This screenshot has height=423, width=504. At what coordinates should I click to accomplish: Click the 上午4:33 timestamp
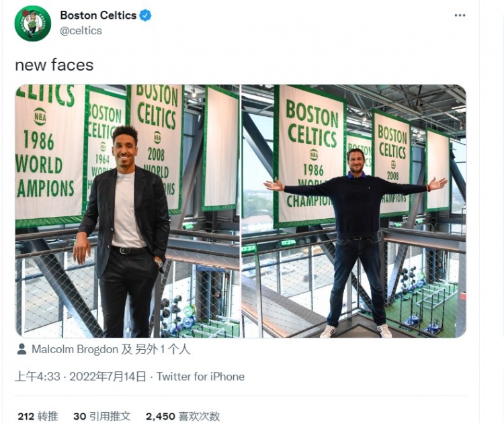tap(36, 377)
